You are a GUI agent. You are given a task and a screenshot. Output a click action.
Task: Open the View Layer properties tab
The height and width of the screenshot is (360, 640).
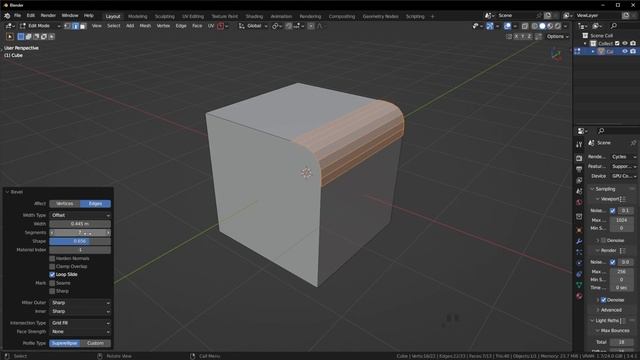(x=579, y=180)
